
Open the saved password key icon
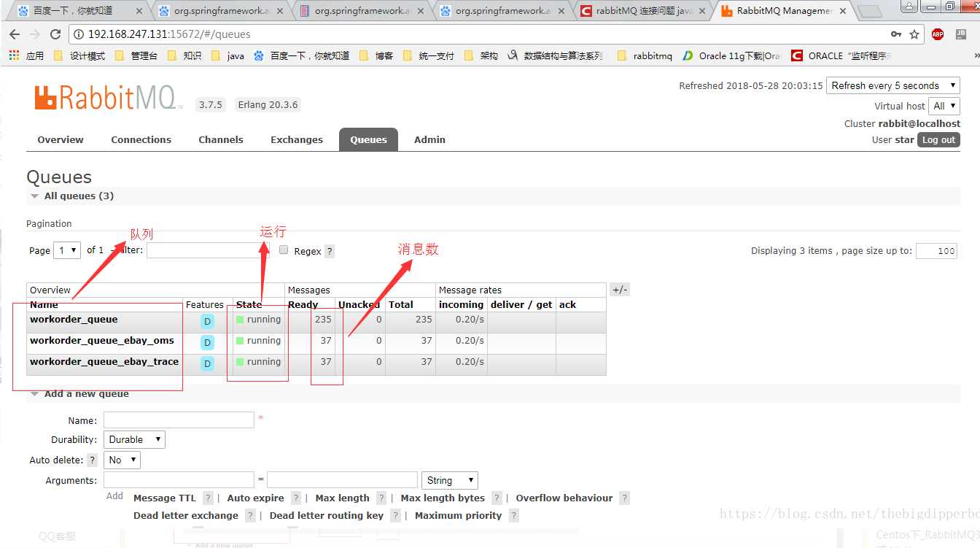[x=896, y=34]
